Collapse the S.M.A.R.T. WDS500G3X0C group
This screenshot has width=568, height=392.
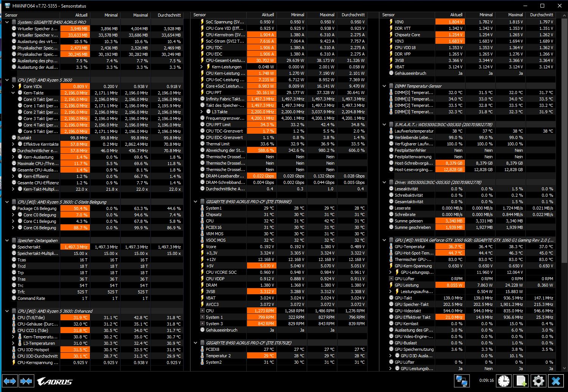(384, 125)
